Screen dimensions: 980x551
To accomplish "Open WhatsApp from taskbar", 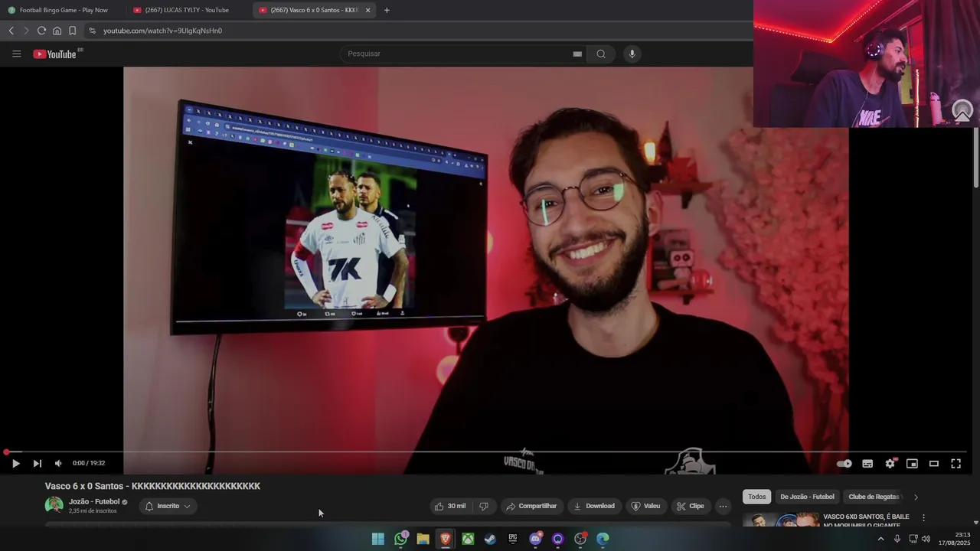I will tap(400, 539).
